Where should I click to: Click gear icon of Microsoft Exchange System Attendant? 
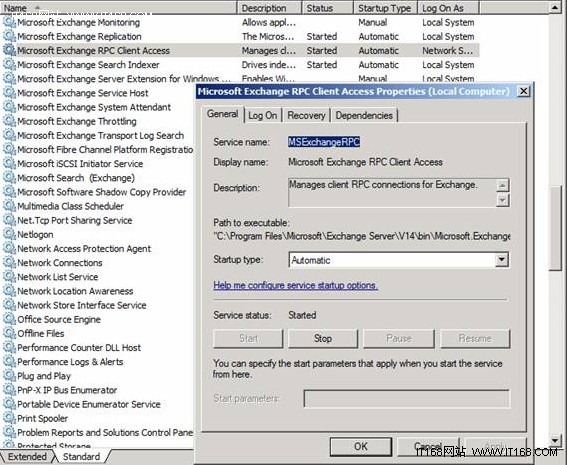pos(9,107)
